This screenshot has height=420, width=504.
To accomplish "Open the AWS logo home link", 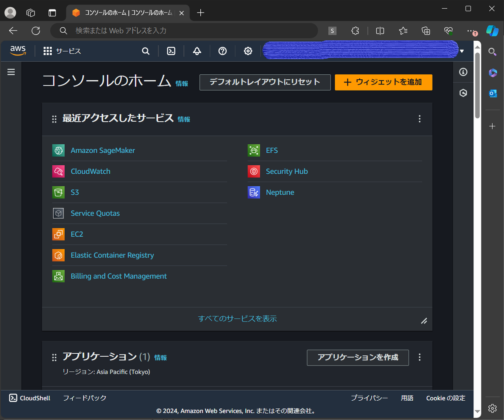I will click(x=18, y=51).
